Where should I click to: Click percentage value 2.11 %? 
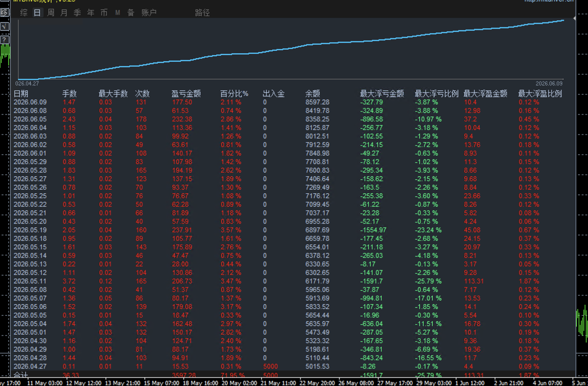click(x=231, y=102)
